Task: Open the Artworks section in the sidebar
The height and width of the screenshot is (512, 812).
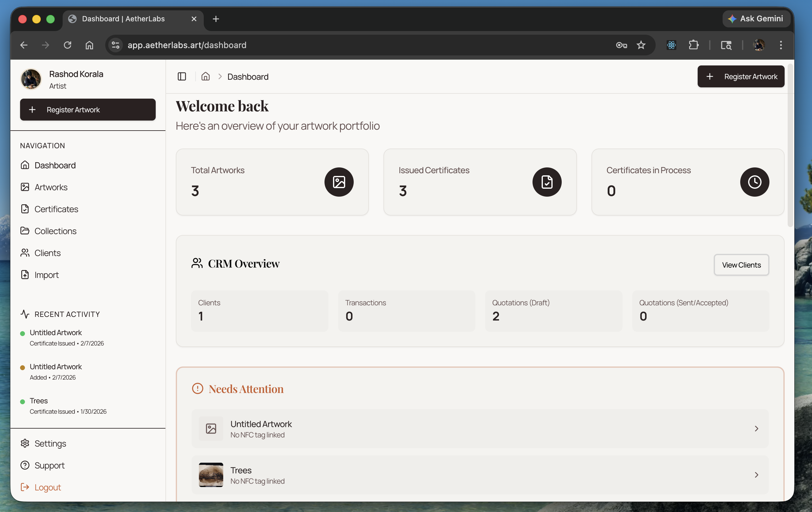Action: (x=51, y=187)
